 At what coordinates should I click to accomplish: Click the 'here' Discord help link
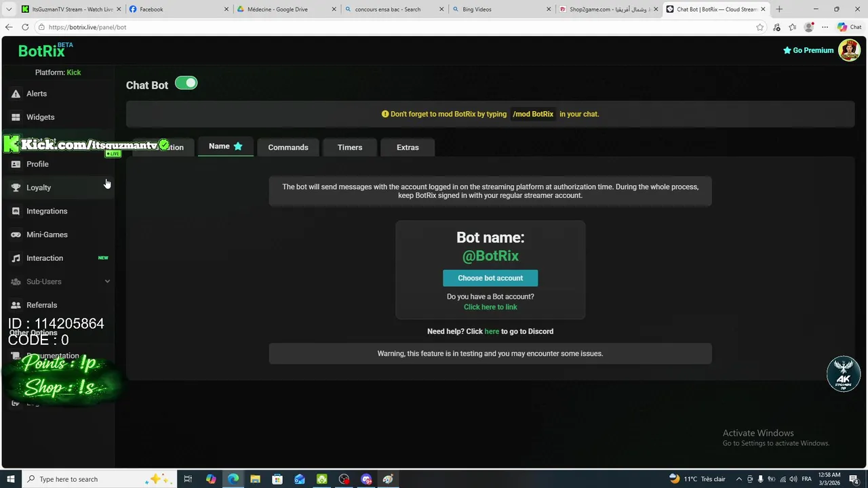492,331
